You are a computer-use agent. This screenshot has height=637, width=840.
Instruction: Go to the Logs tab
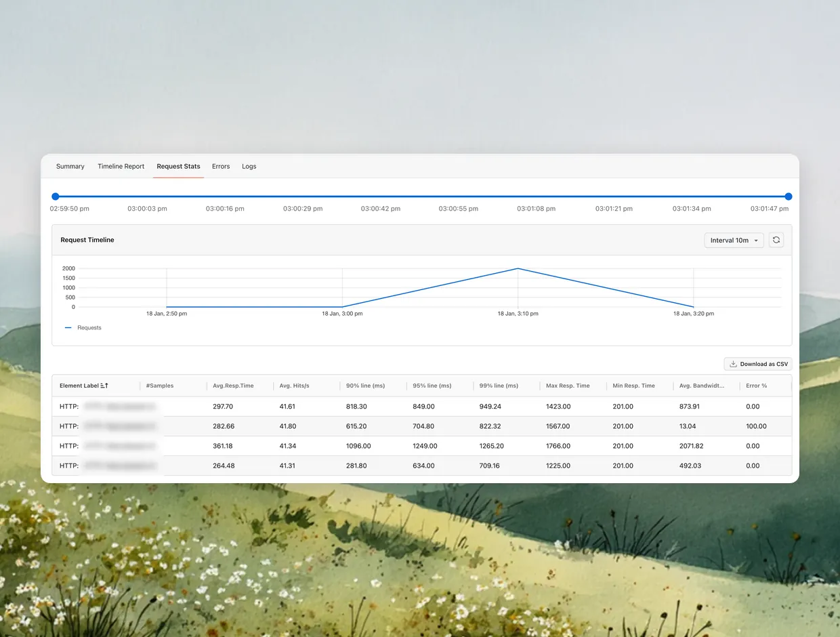coord(249,166)
